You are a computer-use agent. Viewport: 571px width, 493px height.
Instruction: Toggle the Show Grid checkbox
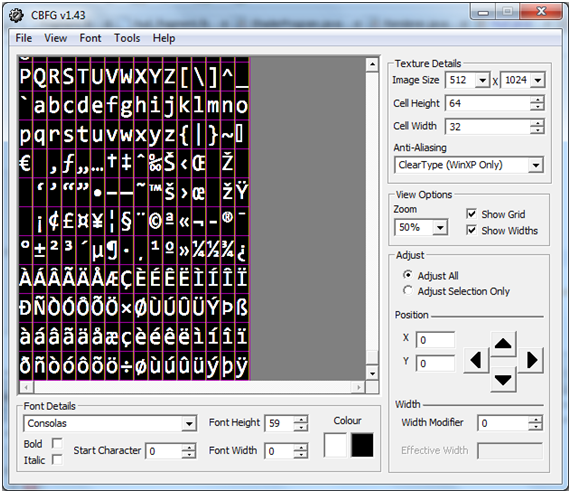pyautogui.click(x=471, y=214)
